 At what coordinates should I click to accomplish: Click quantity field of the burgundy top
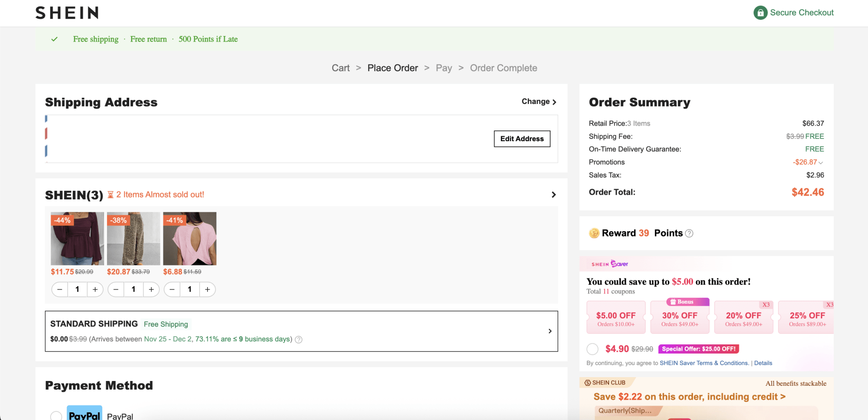77,289
